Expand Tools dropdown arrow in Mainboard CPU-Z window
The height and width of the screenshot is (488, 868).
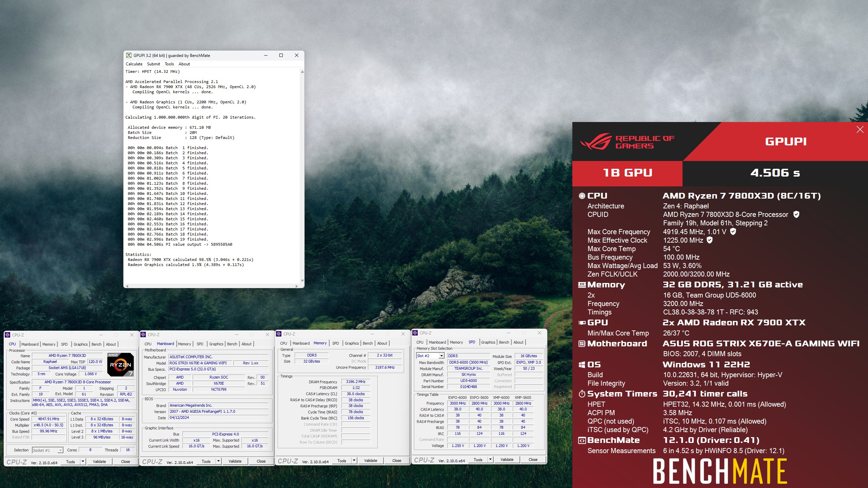(x=218, y=461)
